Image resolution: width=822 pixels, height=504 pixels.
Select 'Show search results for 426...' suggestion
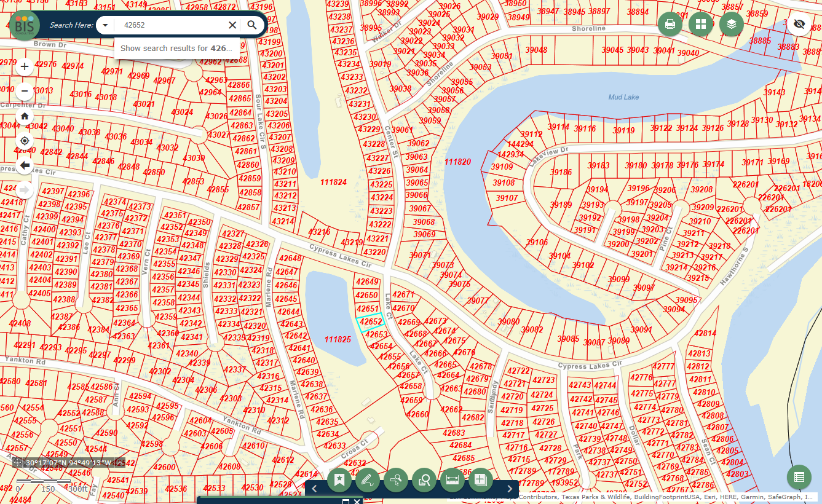coord(176,48)
